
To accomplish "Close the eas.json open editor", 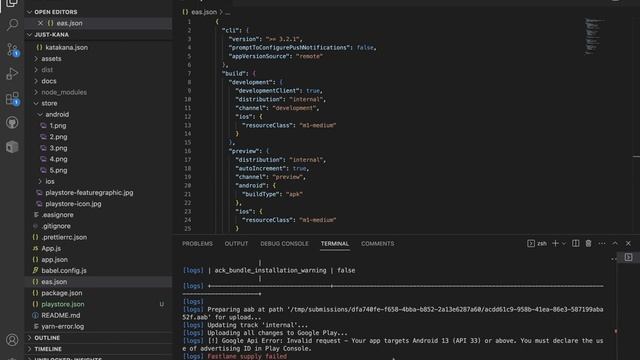I will [40, 23].
